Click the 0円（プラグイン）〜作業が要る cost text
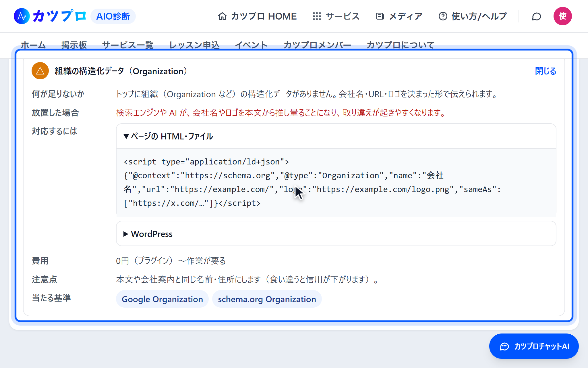The width and height of the screenshot is (588, 368). pos(171,261)
